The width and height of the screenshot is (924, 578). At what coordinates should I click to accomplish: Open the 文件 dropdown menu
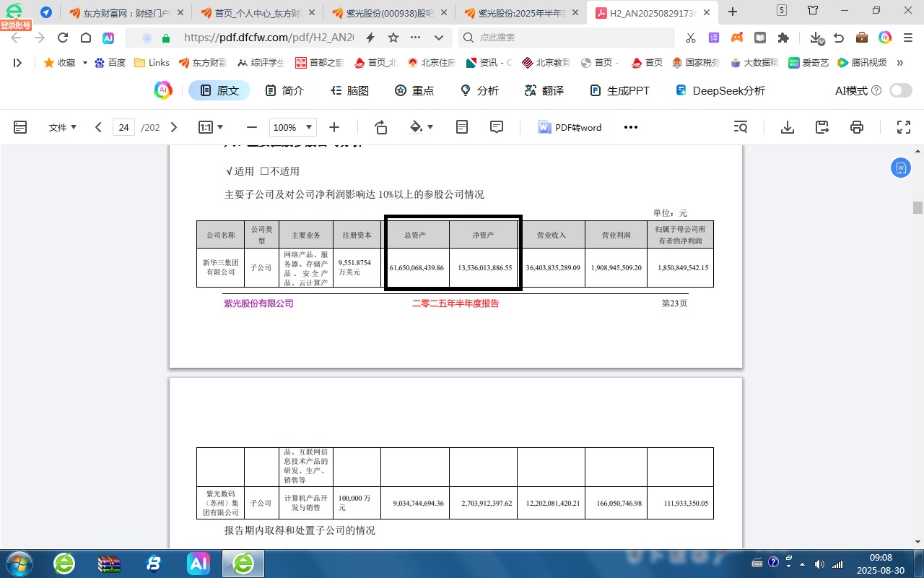(x=62, y=127)
